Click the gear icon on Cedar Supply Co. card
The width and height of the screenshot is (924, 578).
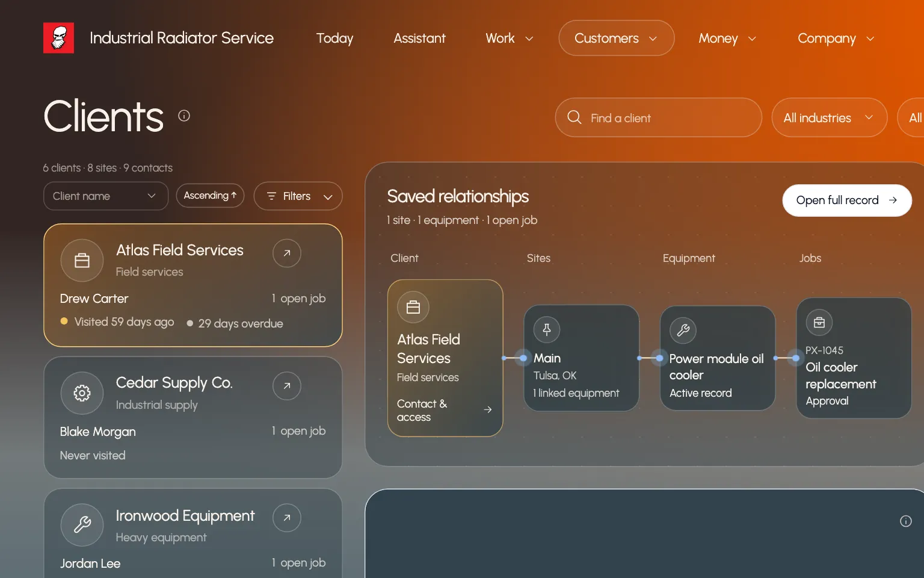tap(82, 393)
